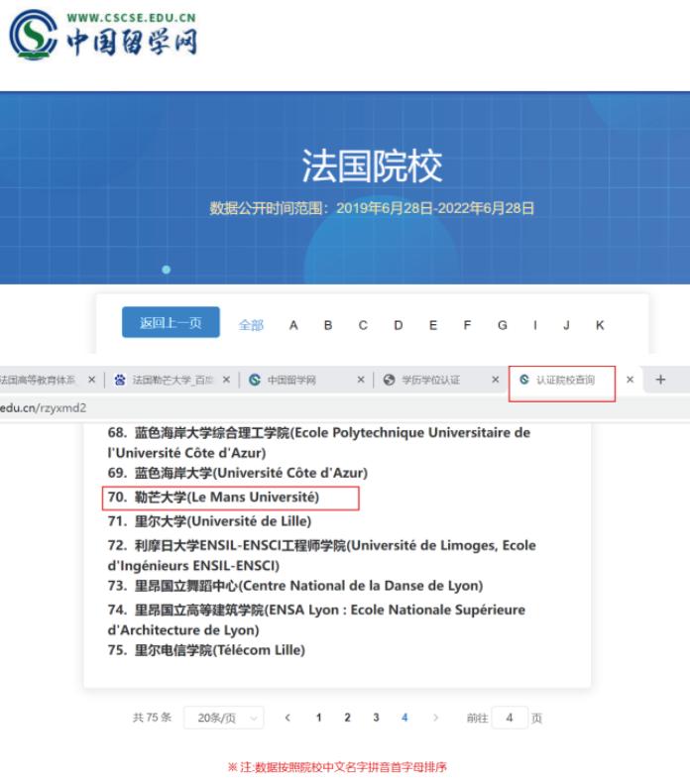Select current page 4
Viewport: 690px width, 784px height.
(404, 718)
